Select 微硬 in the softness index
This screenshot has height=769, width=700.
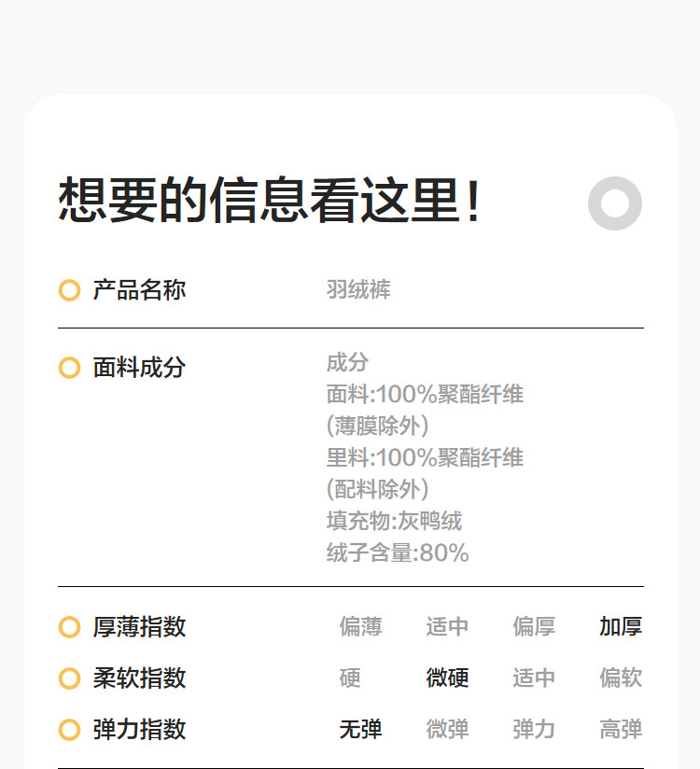point(447,678)
